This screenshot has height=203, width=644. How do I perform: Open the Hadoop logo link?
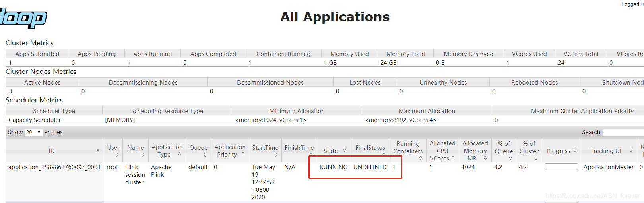coord(23,18)
